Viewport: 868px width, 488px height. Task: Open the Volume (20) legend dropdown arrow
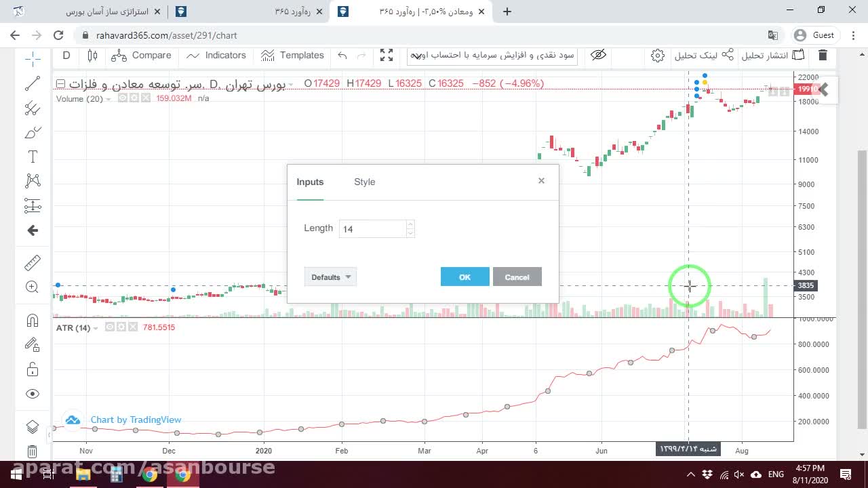point(108,99)
